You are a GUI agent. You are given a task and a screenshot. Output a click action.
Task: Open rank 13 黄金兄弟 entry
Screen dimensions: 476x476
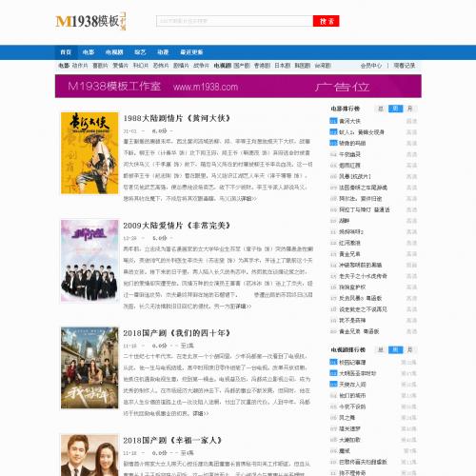pos(349,254)
